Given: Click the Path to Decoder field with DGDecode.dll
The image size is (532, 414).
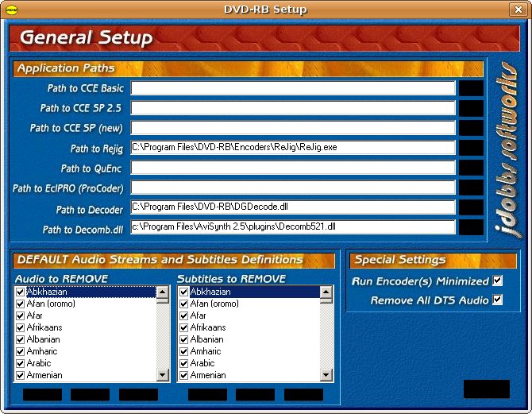Looking at the screenshot, I should (293, 207).
